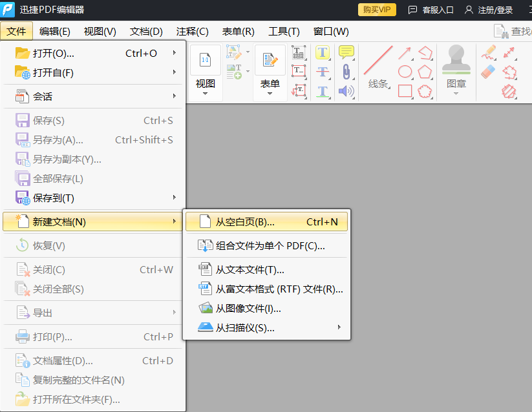This screenshot has height=412, width=532.
Task: Choose 从图像文件(I) option
Action: pyautogui.click(x=266, y=308)
